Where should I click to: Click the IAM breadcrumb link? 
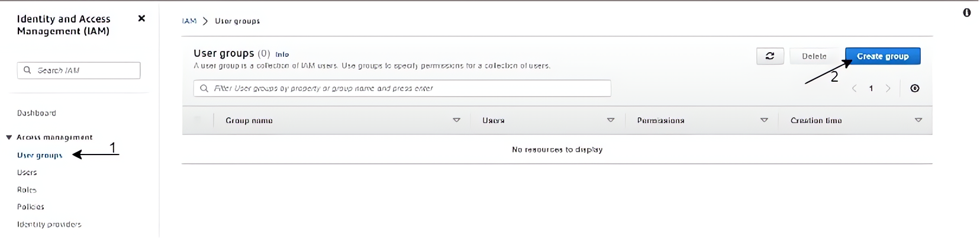(x=189, y=21)
